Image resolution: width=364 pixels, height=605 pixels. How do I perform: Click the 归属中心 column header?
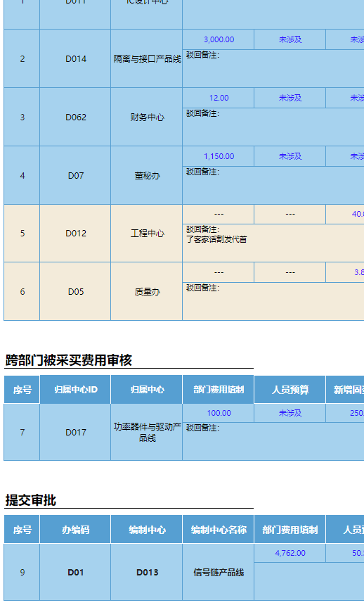click(147, 389)
